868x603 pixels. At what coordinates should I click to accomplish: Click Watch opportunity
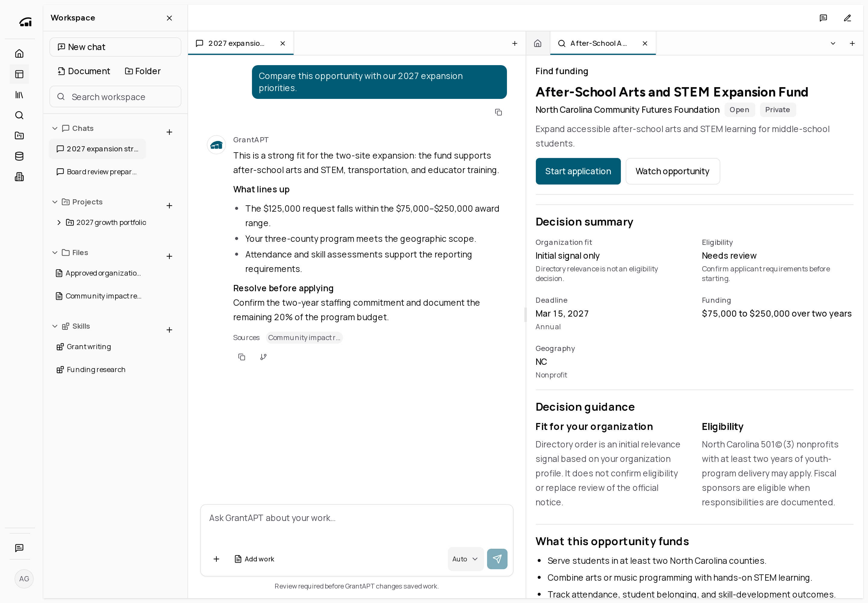tap(672, 171)
